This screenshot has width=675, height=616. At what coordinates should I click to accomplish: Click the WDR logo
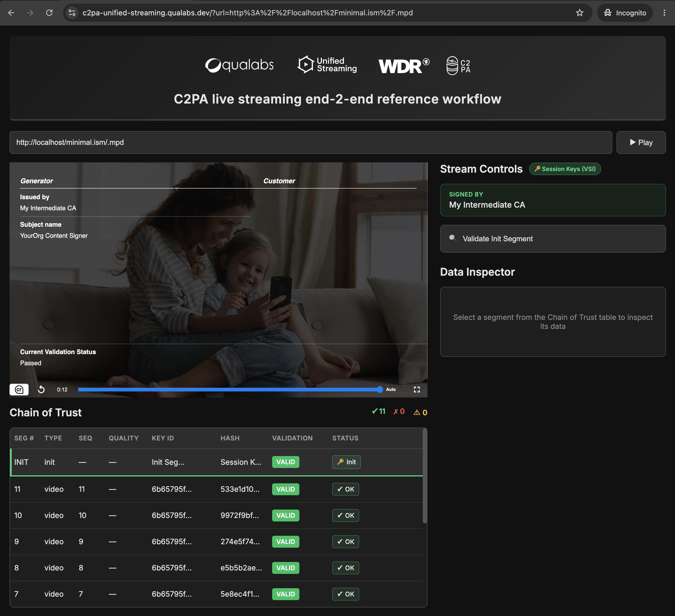(404, 66)
